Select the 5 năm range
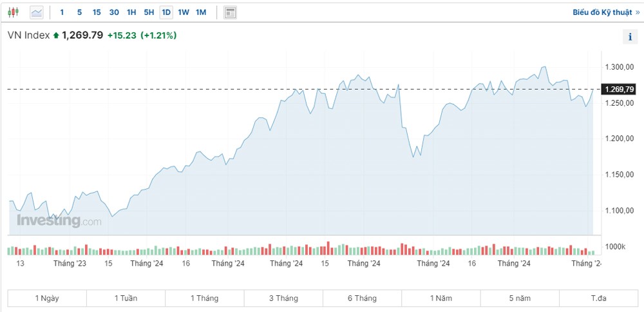Screen dimensions: 644x312 click(x=519, y=298)
